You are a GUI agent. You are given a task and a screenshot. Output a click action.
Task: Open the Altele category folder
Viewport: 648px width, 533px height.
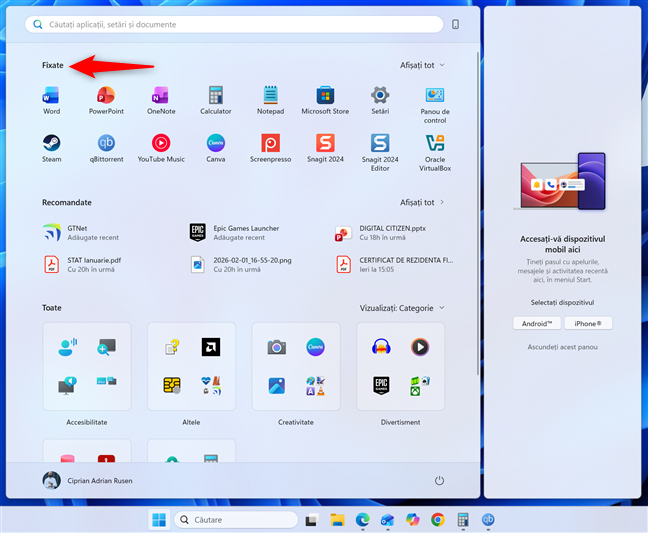[x=191, y=367]
